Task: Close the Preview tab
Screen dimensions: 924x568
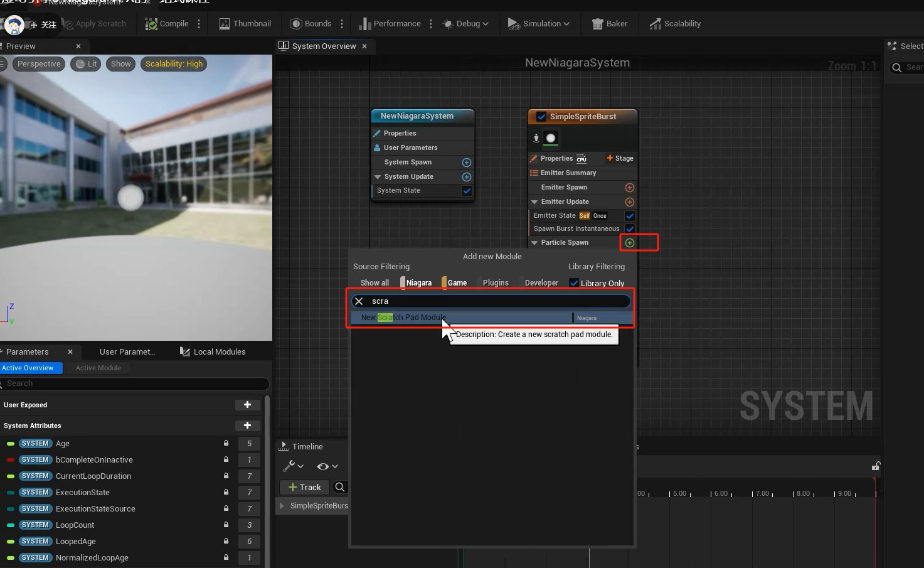Action: (x=78, y=46)
